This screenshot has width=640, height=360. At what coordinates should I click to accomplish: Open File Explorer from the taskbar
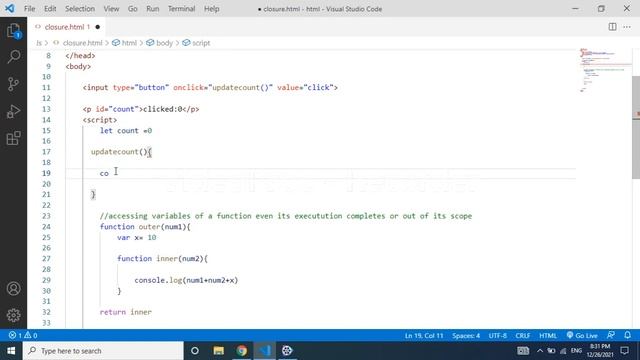[218, 351]
